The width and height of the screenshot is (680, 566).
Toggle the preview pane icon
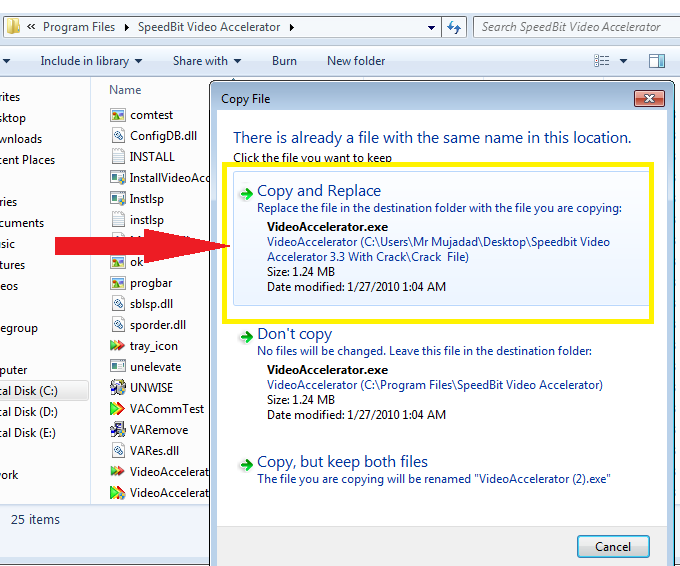tap(657, 61)
